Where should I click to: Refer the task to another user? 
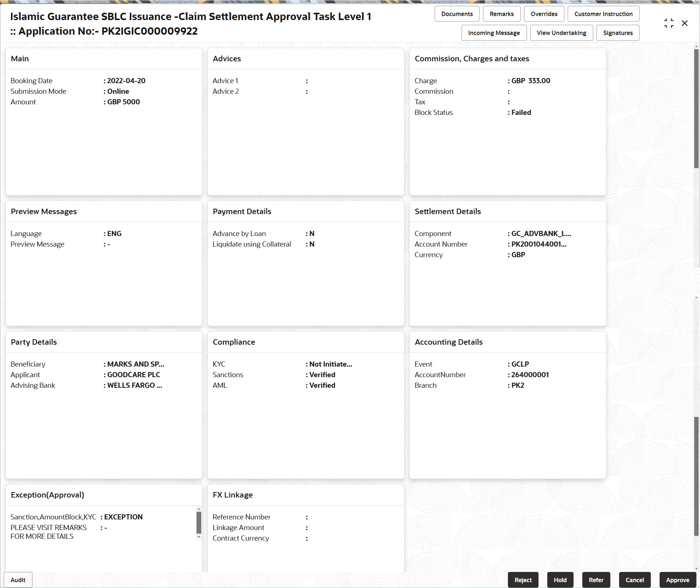tap(596, 580)
